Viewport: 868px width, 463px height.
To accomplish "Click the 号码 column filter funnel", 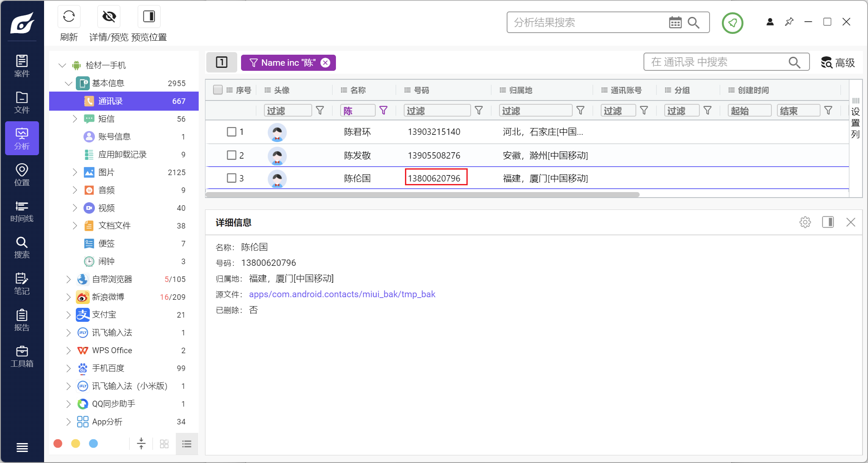I will [479, 111].
